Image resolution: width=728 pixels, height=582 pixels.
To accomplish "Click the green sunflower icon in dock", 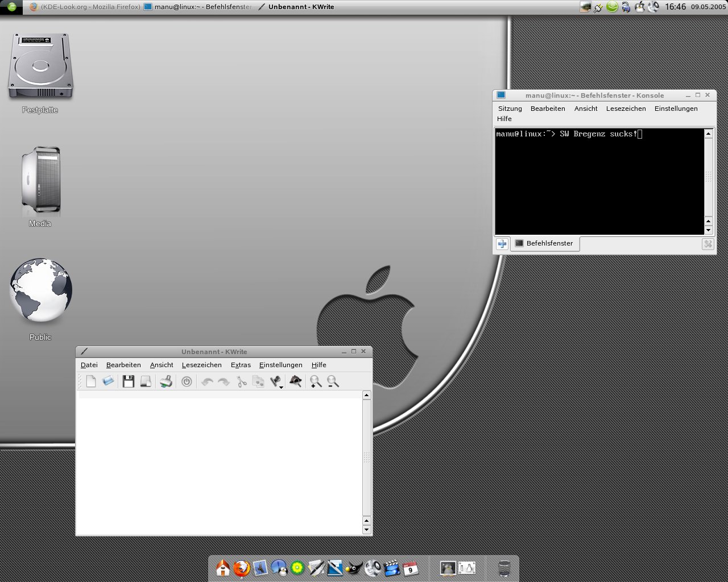I will point(297,568).
